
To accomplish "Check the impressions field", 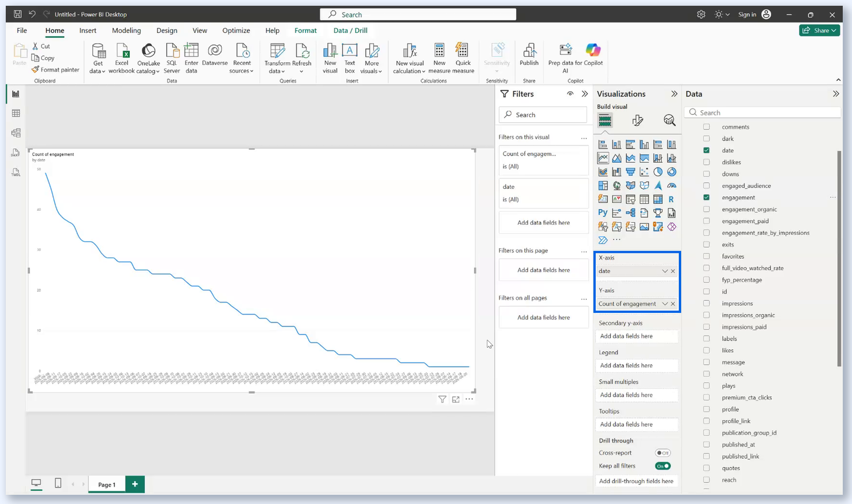I will [706, 303].
